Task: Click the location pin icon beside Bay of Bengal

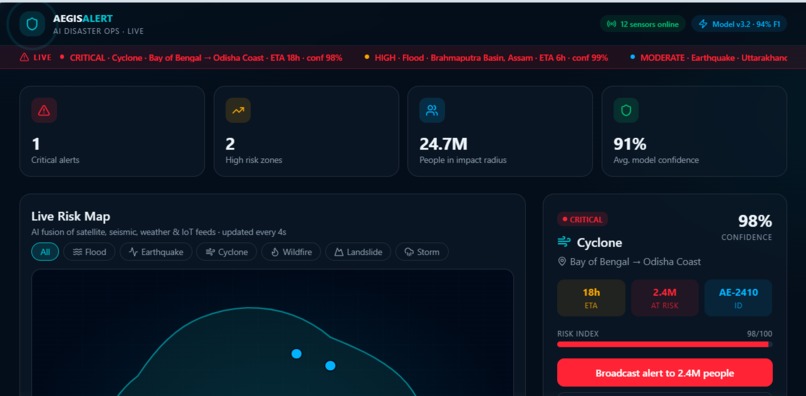Action: (562, 262)
